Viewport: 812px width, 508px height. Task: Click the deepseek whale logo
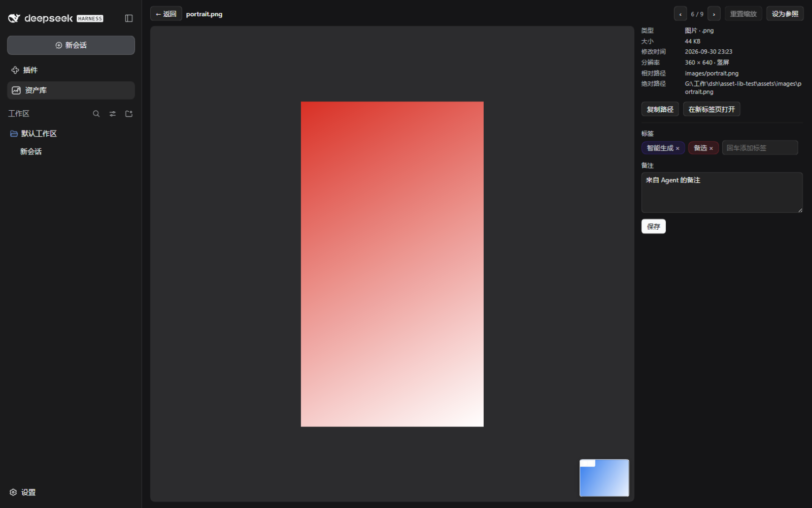pos(14,18)
